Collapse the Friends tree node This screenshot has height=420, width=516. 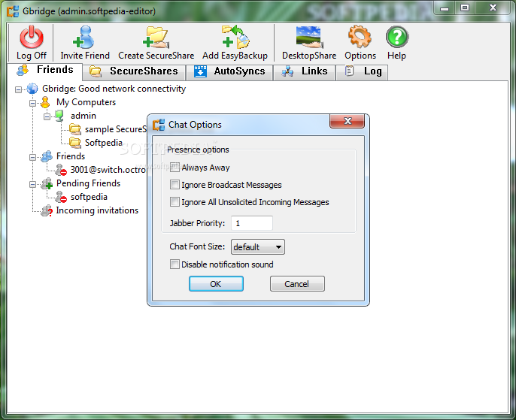click(x=32, y=157)
